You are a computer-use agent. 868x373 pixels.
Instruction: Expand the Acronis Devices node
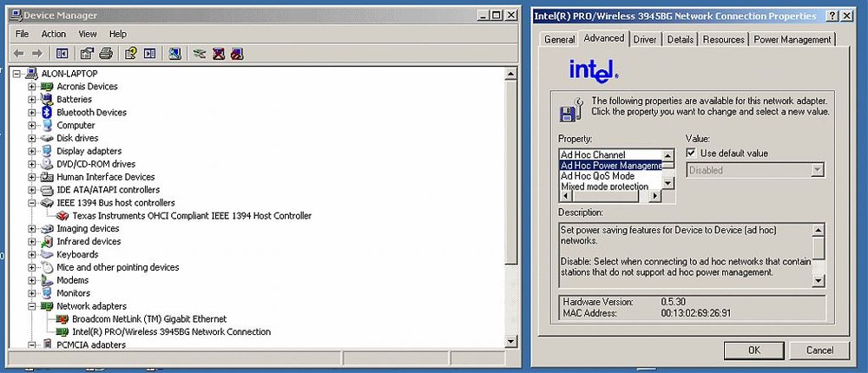click(x=31, y=87)
